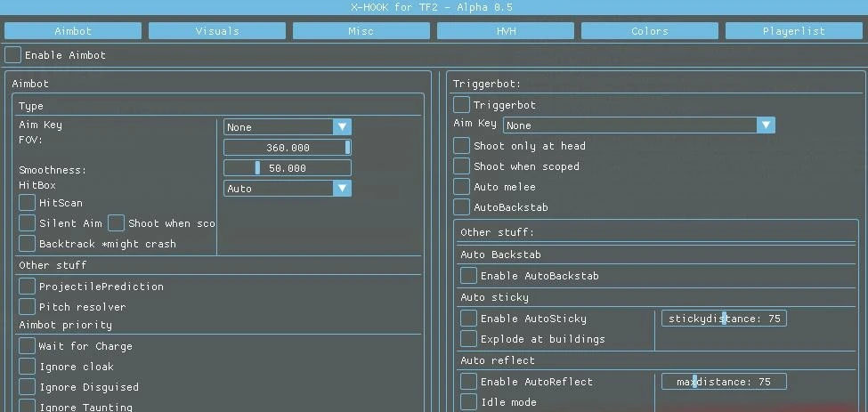Click the arrow of the Aimbot Aim Key dropdown

pos(342,127)
